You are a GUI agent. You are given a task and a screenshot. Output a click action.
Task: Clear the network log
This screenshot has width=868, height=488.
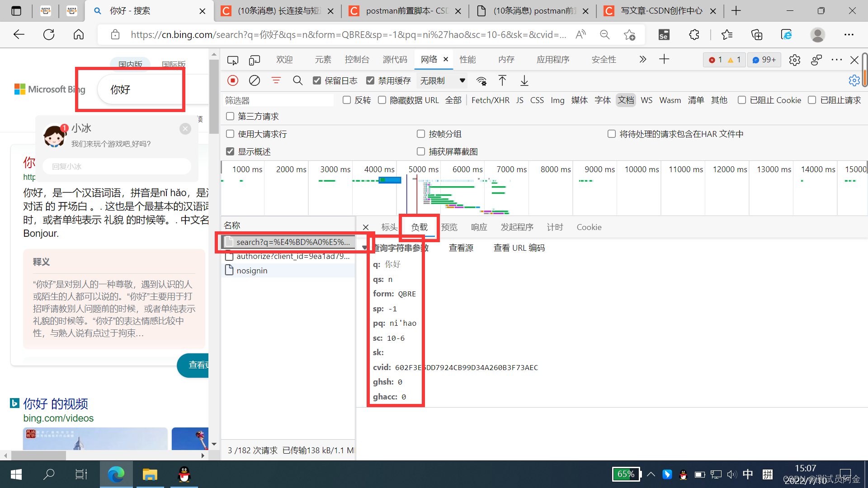click(255, 81)
